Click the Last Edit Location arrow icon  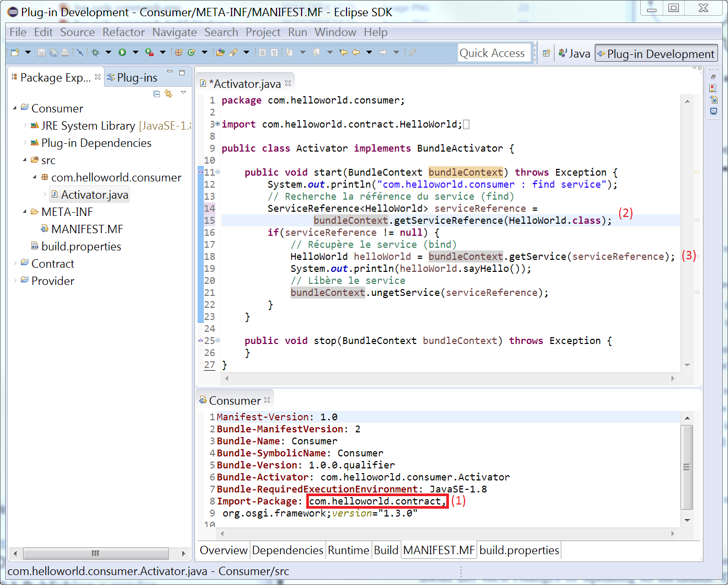(x=343, y=52)
